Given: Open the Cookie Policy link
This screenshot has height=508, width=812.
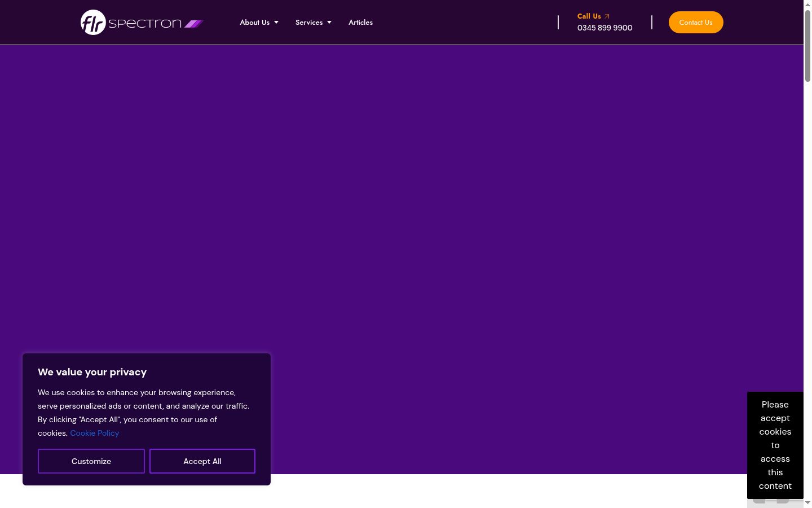Looking at the screenshot, I should 95,433.
